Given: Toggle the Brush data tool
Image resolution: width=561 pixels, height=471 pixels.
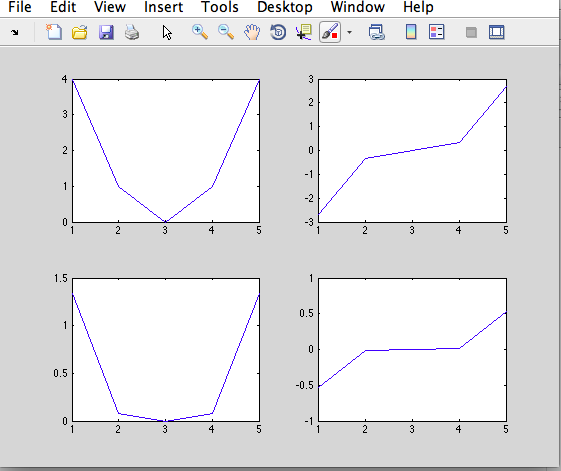Looking at the screenshot, I should pyautogui.click(x=330, y=32).
